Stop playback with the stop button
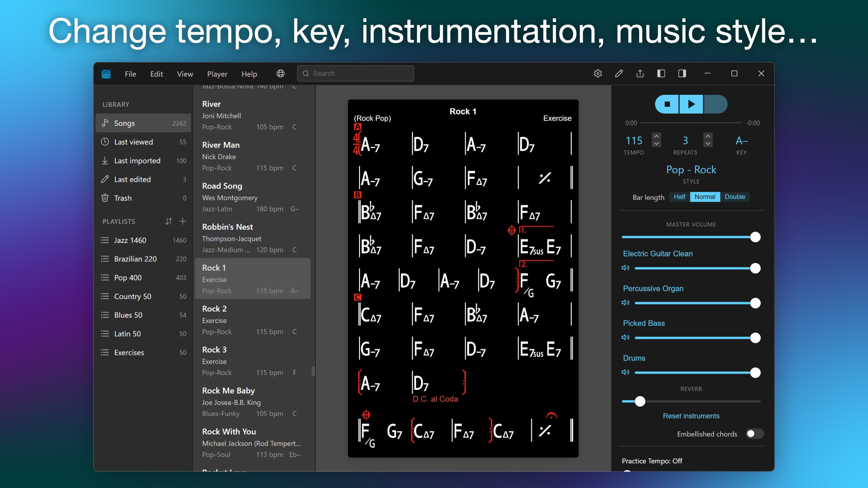 tap(667, 104)
